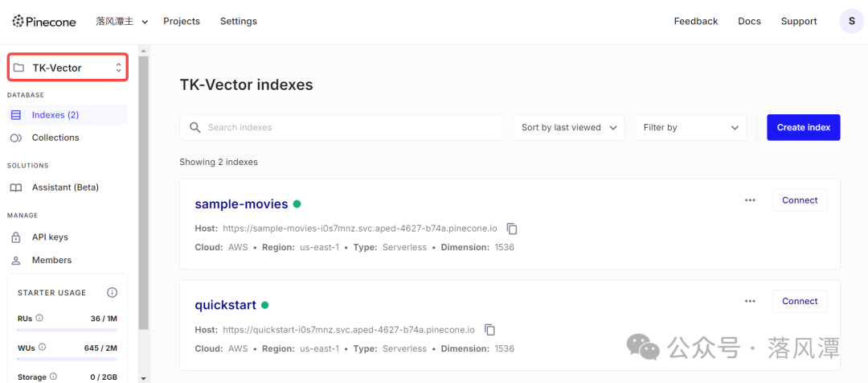Open the more options menu for quickstart
The height and width of the screenshot is (383, 868).
tap(750, 301)
